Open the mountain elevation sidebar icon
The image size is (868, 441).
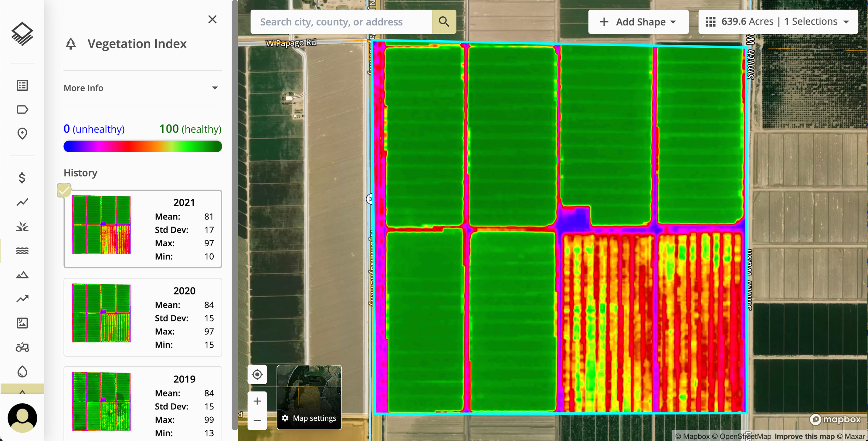pyautogui.click(x=22, y=275)
